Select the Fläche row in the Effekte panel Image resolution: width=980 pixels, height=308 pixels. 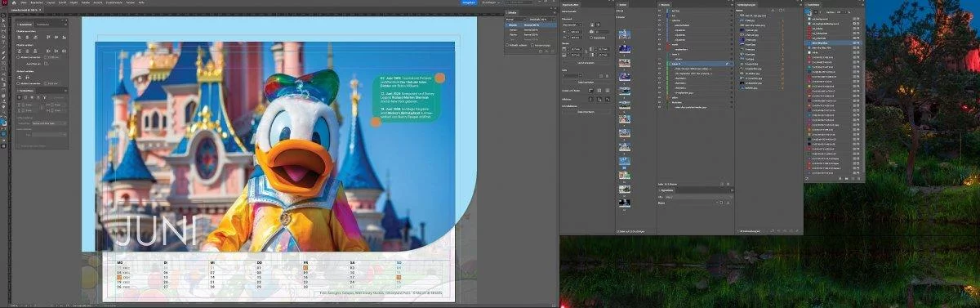click(530, 35)
